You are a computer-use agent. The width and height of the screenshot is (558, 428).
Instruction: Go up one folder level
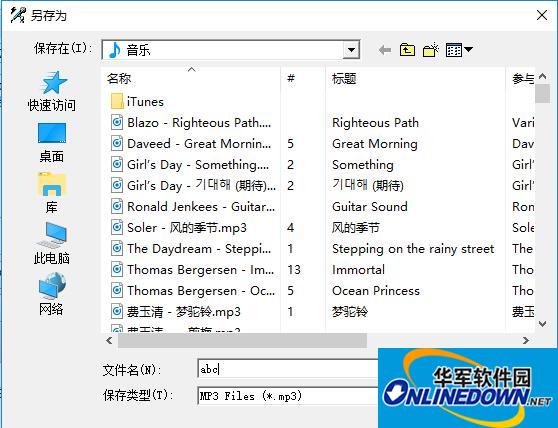pyautogui.click(x=407, y=50)
